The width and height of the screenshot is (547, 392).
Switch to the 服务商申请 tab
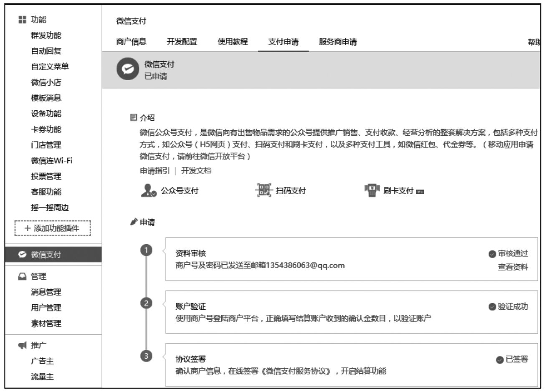pos(338,41)
